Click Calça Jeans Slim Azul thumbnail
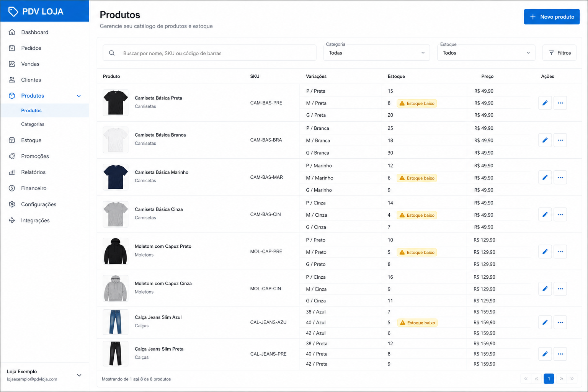The height and width of the screenshot is (392, 588). tap(116, 322)
